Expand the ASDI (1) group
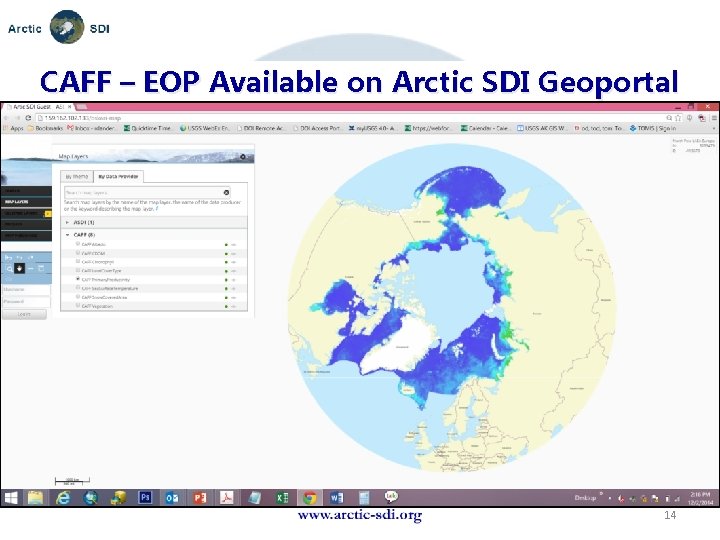The width and height of the screenshot is (720, 540). [68, 222]
